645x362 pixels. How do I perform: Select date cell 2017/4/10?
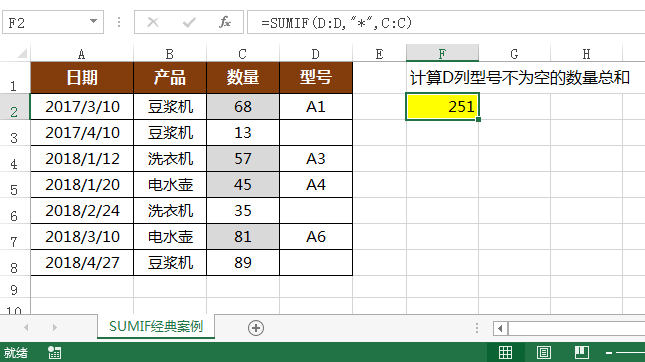point(82,133)
